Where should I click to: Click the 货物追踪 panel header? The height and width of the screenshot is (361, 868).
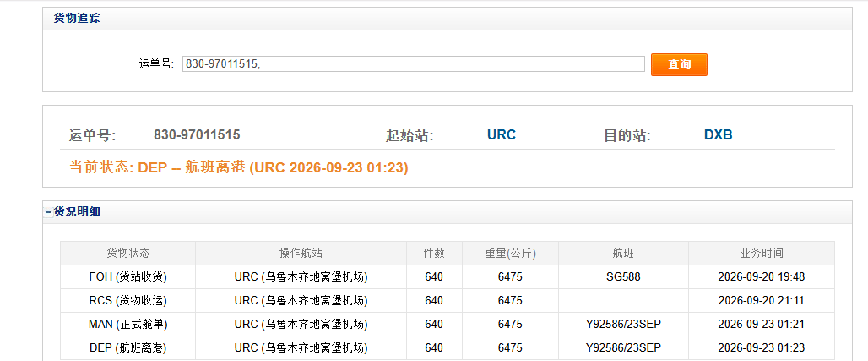coord(448,19)
